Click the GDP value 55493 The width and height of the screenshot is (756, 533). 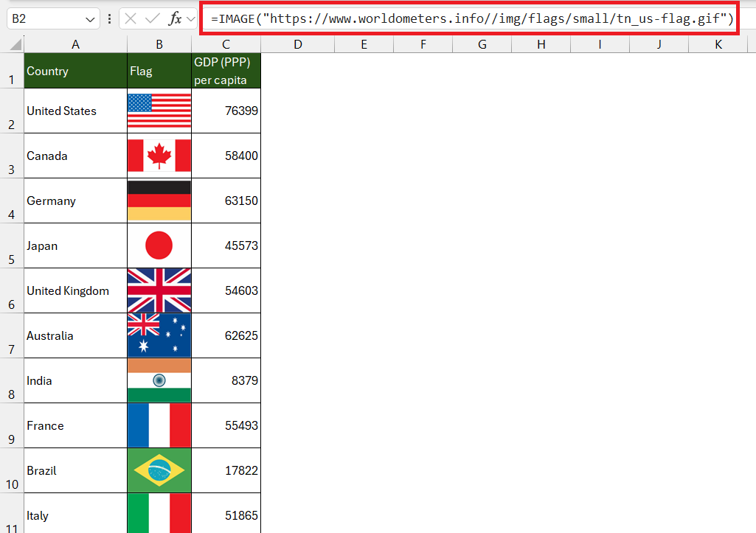tap(226, 425)
